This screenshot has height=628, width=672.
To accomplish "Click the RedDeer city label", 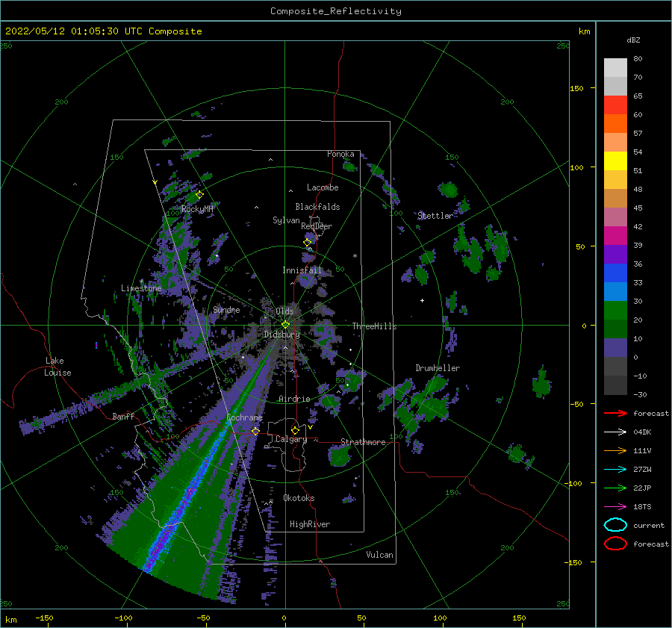I will click(317, 226).
